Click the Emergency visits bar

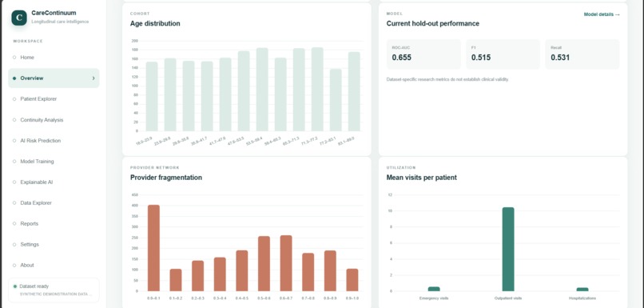click(x=434, y=289)
